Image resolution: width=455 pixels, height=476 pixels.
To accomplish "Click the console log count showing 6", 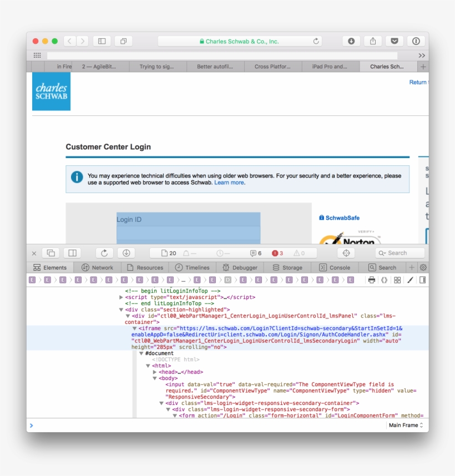I will coord(256,253).
